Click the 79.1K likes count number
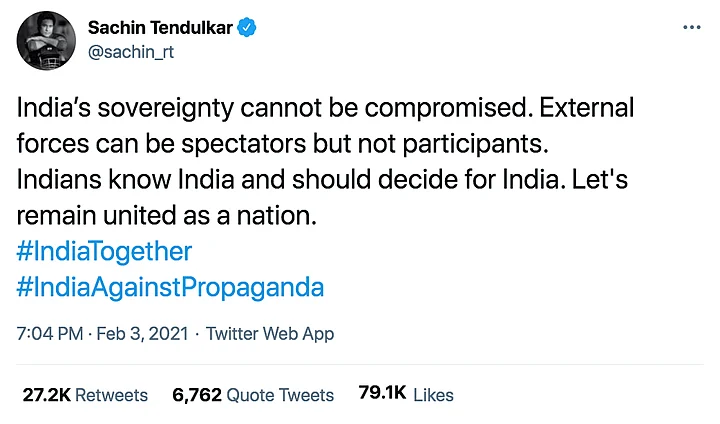This screenshot has width=720, height=424. click(382, 395)
